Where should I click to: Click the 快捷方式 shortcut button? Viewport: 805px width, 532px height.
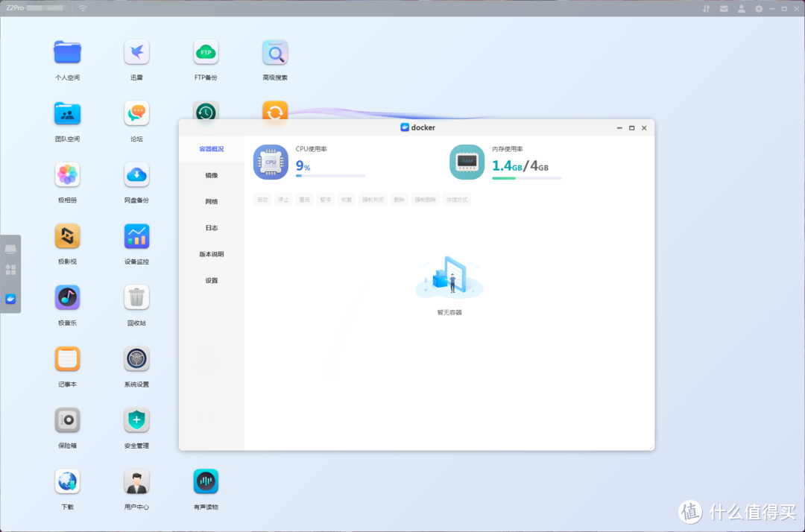457,200
